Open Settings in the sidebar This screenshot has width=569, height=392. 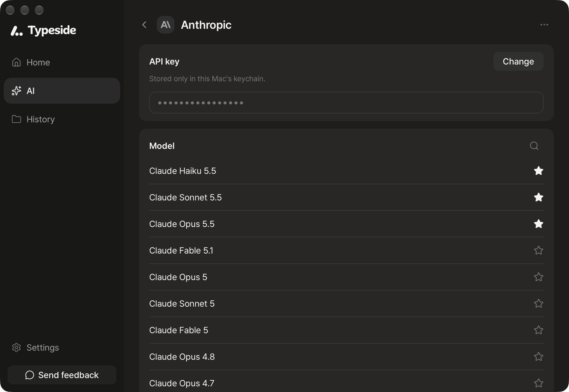pyautogui.click(x=62, y=347)
